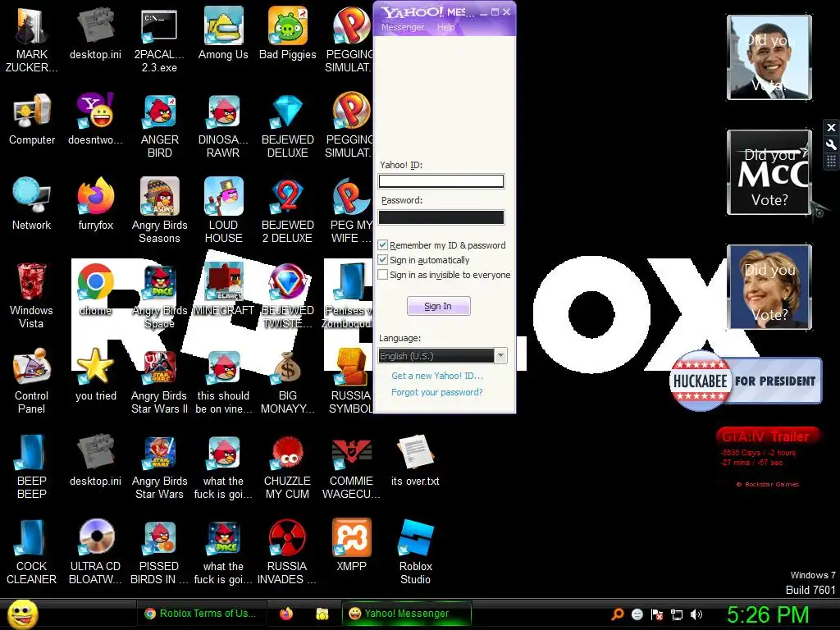Follow the Get a new Yahoo! ID link
840x630 pixels.
[437, 376]
